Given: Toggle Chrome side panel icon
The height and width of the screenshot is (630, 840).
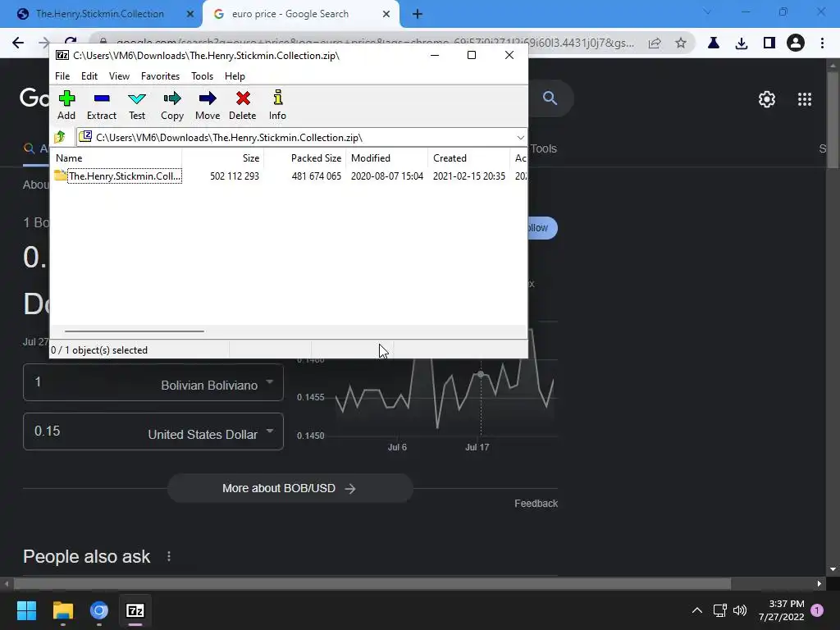Looking at the screenshot, I should coord(769,43).
